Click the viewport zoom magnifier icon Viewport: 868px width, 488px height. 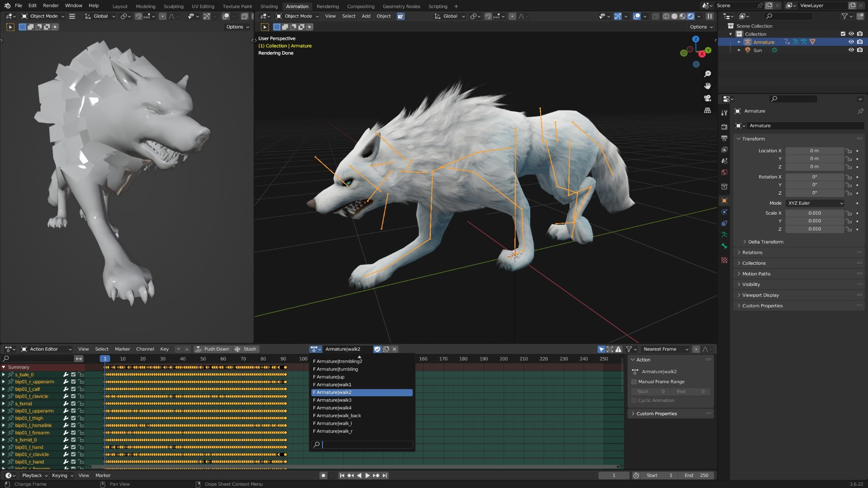click(708, 74)
